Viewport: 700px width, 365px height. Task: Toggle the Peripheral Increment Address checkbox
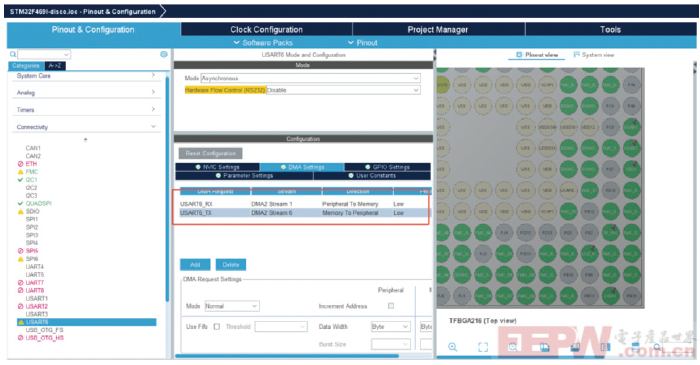(391, 306)
